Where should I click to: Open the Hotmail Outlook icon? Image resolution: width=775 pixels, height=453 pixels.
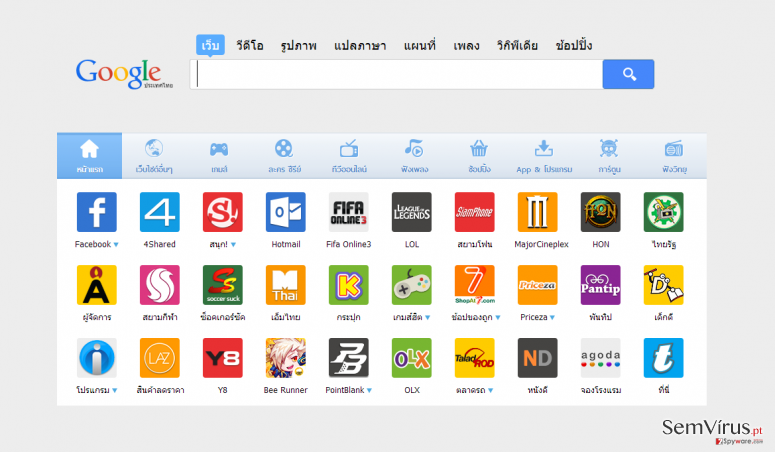pos(286,212)
